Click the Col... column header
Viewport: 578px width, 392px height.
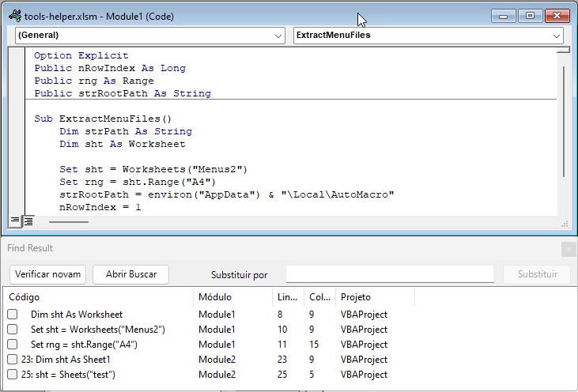pyautogui.click(x=320, y=297)
